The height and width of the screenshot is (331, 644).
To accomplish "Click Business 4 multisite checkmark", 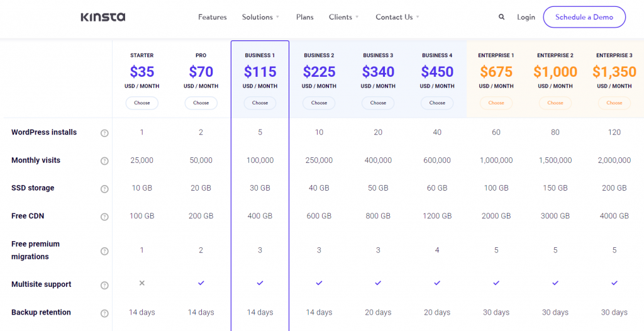I will tap(437, 283).
